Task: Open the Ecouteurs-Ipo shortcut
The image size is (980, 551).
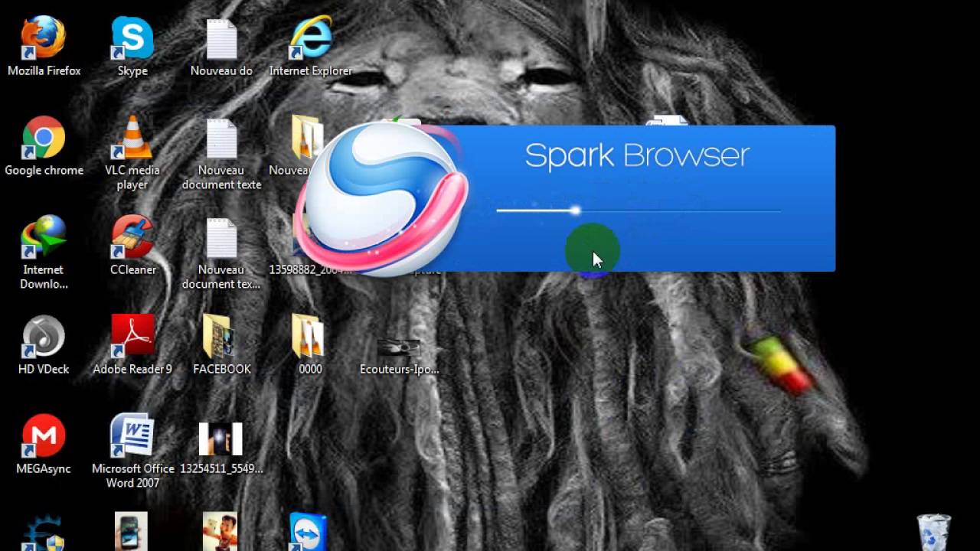Action: [x=399, y=344]
